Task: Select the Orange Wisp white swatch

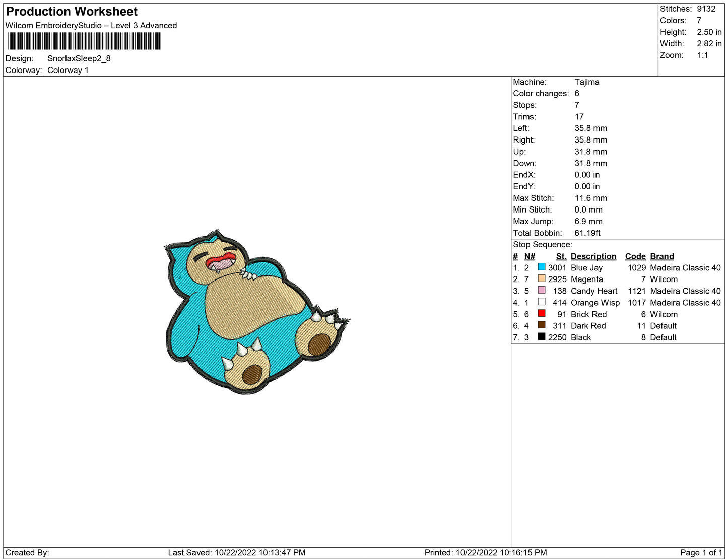Action: click(542, 302)
